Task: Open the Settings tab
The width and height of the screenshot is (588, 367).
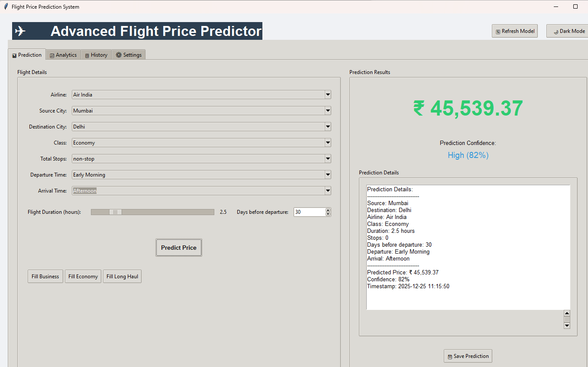Action: 129,55
